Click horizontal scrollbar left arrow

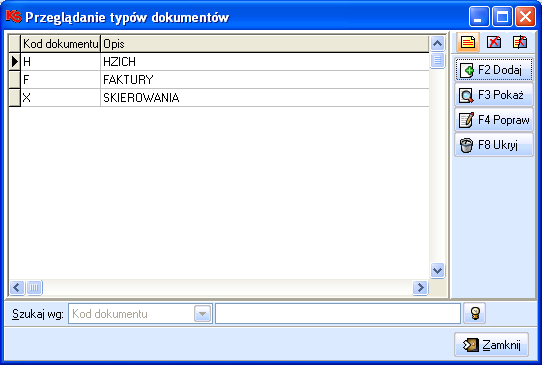click(x=17, y=287)
